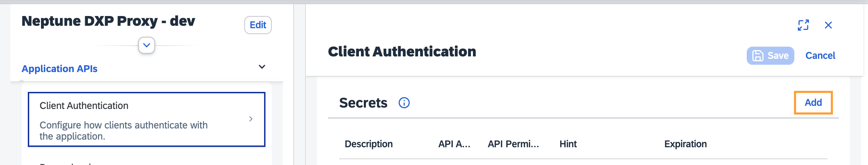Select the Hint column header

coord(568,144)
